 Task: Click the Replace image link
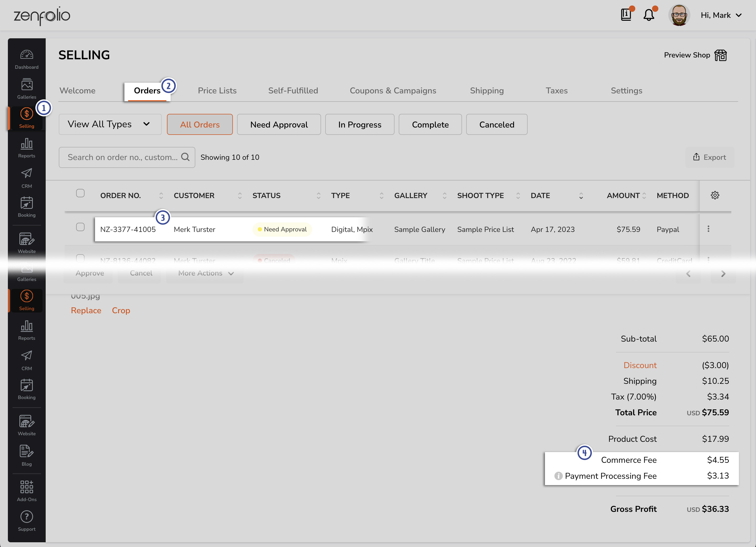tap(86, 310)
